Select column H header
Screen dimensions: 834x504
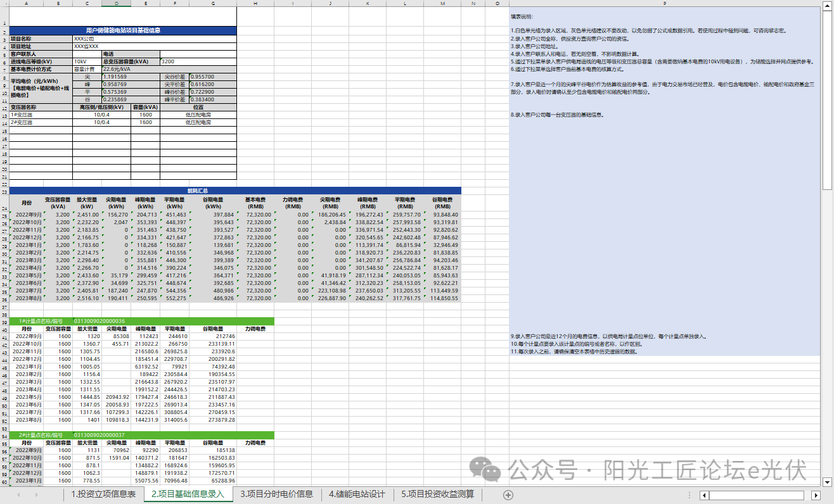(255, 3)
